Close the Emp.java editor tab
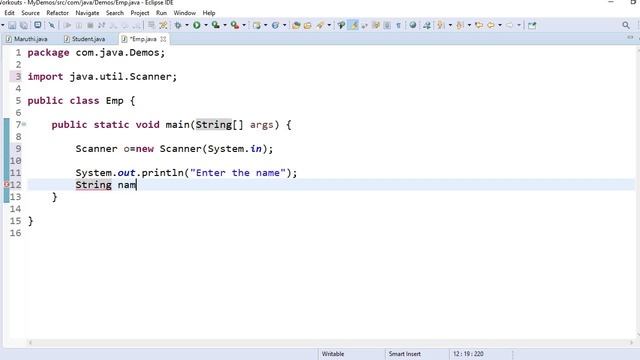Screen dimensions: 640x360 [163, 39]
